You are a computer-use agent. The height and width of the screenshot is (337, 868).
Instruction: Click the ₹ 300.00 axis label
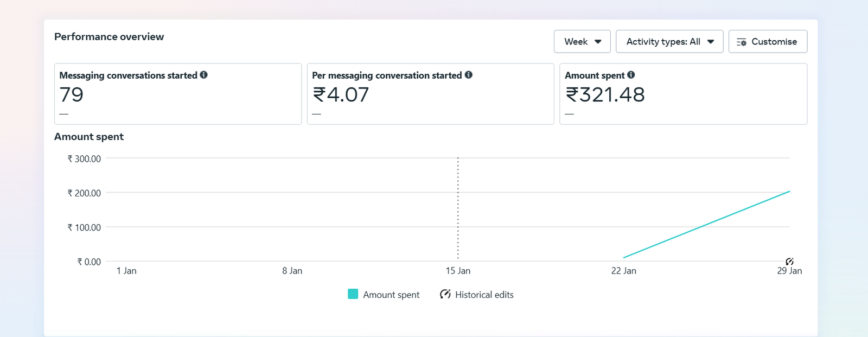point(84,159)
